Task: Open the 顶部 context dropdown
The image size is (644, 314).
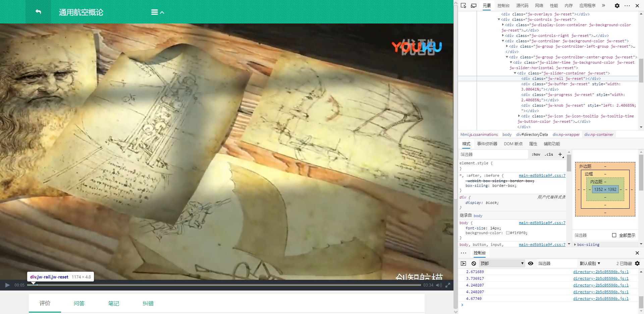Action: click(502, 263)
